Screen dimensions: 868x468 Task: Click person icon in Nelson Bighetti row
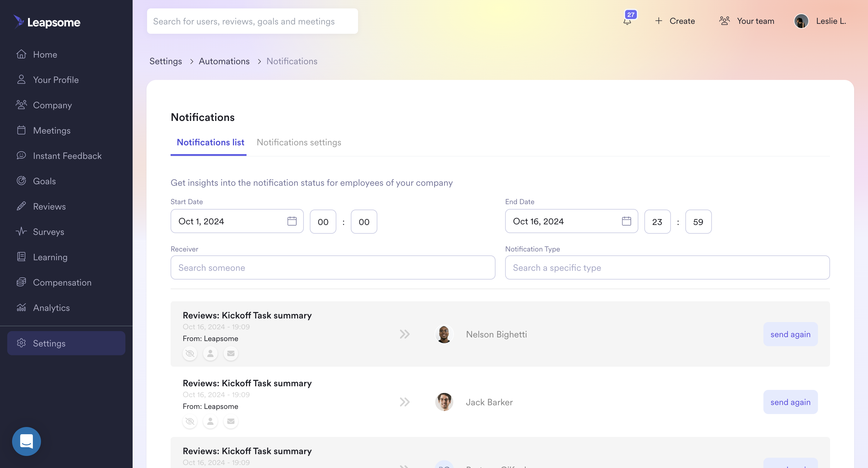tap(210, 353)
